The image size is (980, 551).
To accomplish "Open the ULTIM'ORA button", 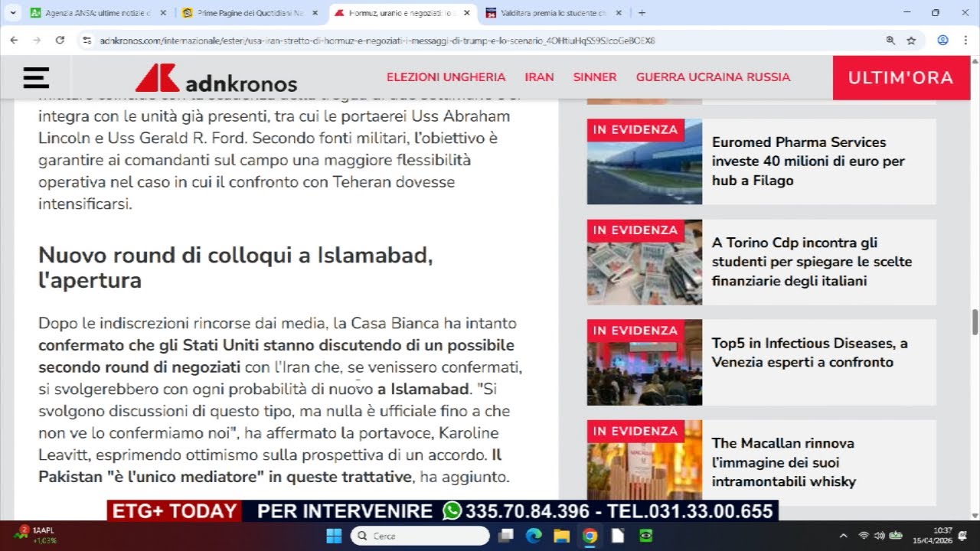I will (x=901, y=77).
